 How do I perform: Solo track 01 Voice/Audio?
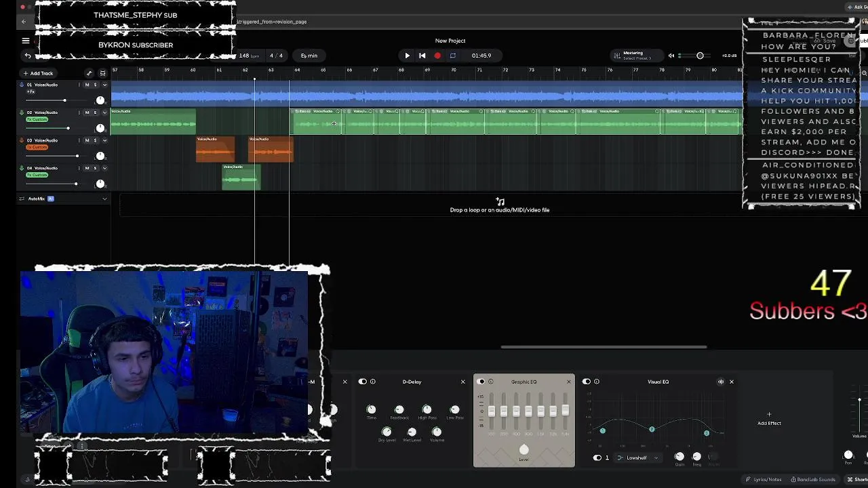(95, 85)
